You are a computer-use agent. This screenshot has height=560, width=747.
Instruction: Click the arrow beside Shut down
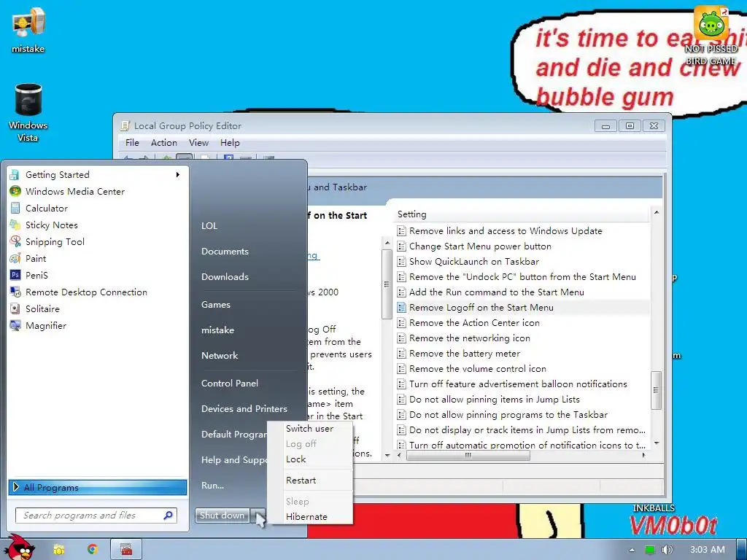(258, 516)
